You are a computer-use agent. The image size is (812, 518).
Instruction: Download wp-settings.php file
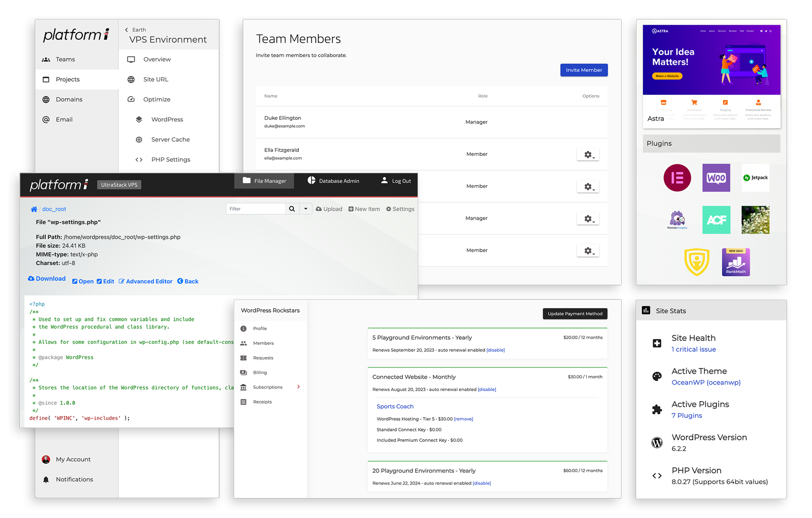point(47,279)
